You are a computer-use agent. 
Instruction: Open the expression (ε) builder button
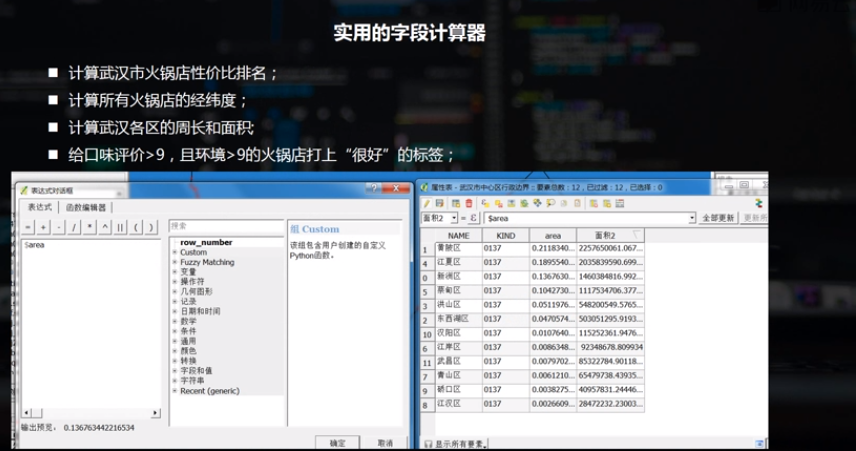[x=473, y=218]
